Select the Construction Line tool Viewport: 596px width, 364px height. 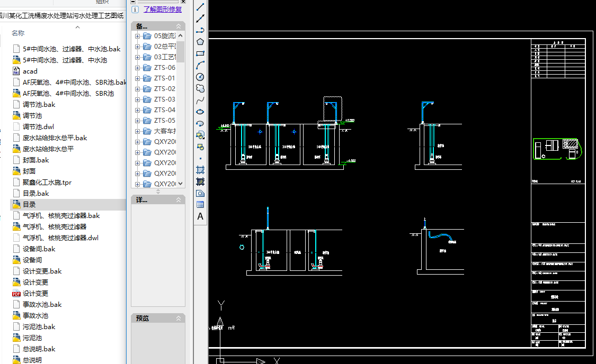coord(200,18)
